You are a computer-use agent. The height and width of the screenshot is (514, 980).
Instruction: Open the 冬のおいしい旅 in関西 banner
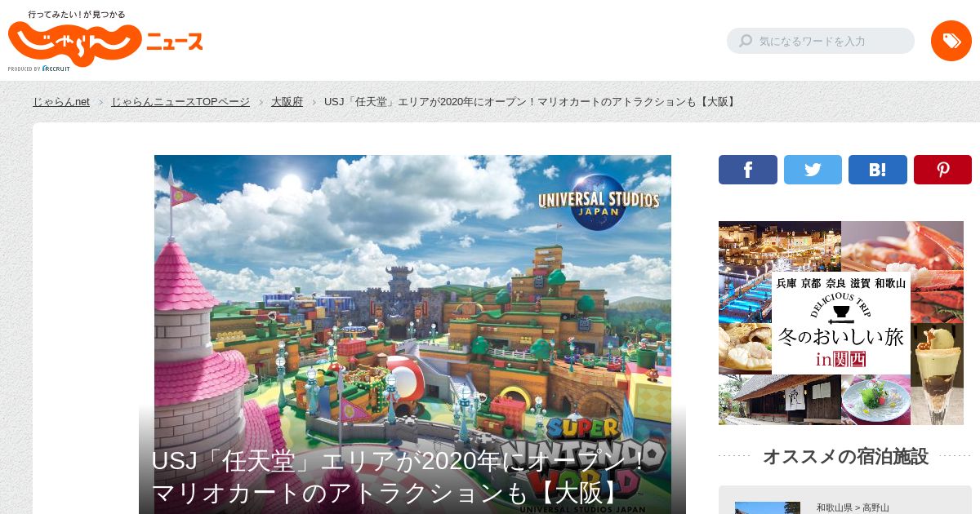[x=841, y=323]
